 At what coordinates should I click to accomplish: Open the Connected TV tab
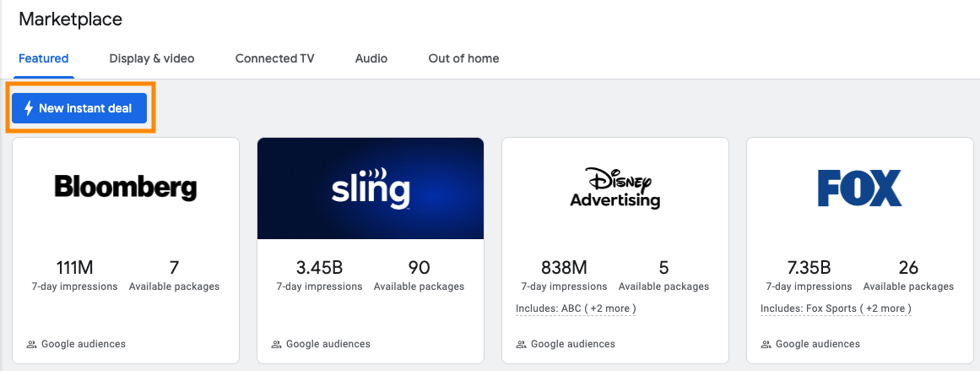(x=275, y=58)
